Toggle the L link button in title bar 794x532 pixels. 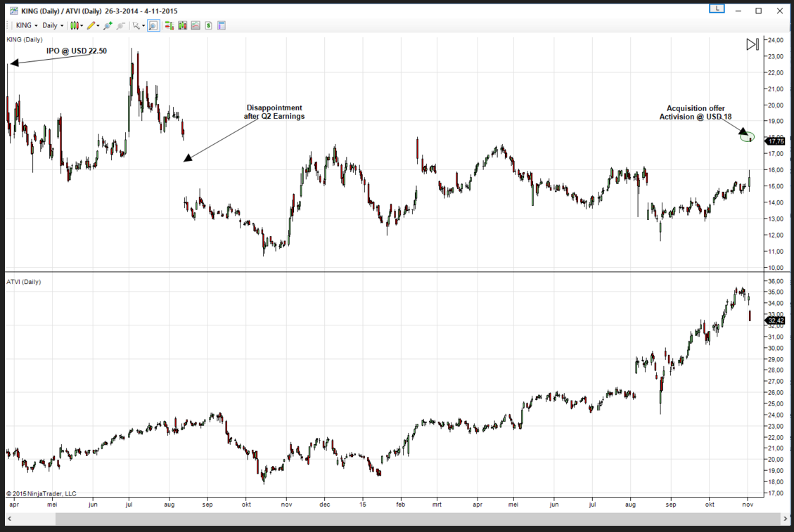tap(716, 9)
